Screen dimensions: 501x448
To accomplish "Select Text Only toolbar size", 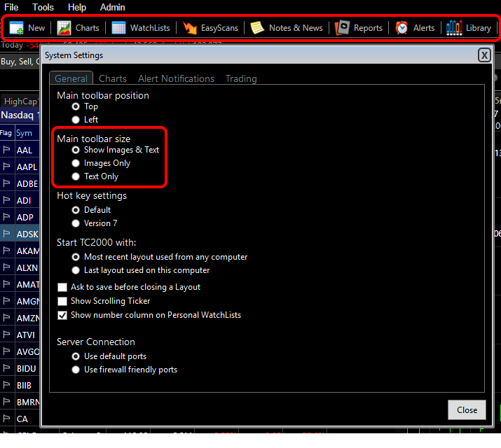I will 76,176.
